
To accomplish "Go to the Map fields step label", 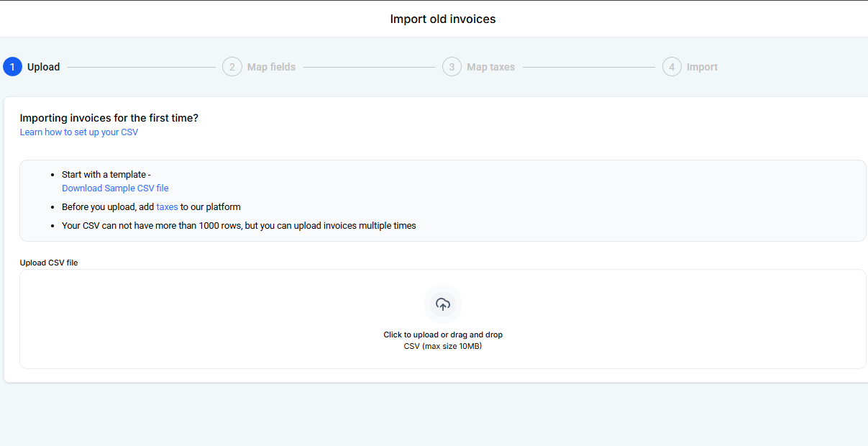I will tap(271, 67).
